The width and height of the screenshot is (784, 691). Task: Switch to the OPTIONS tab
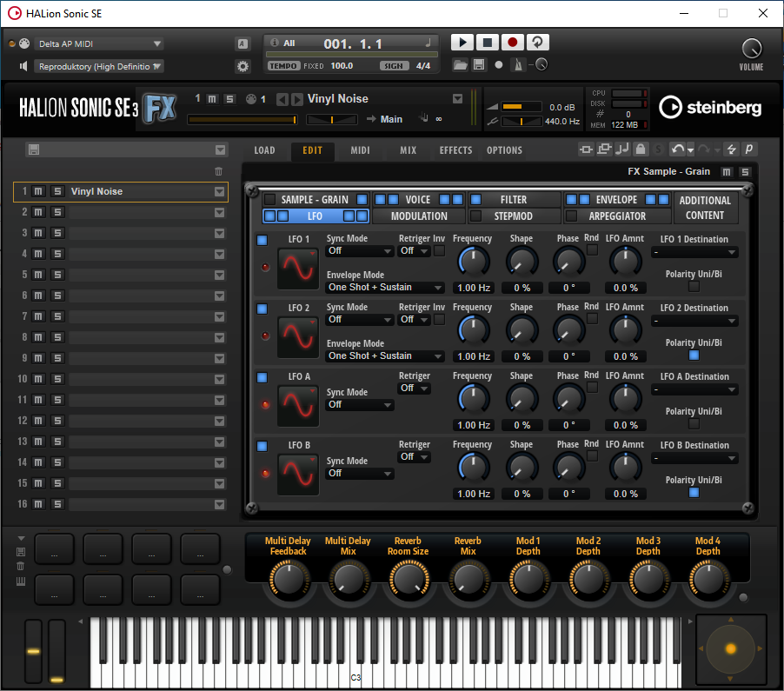(504, 150)
